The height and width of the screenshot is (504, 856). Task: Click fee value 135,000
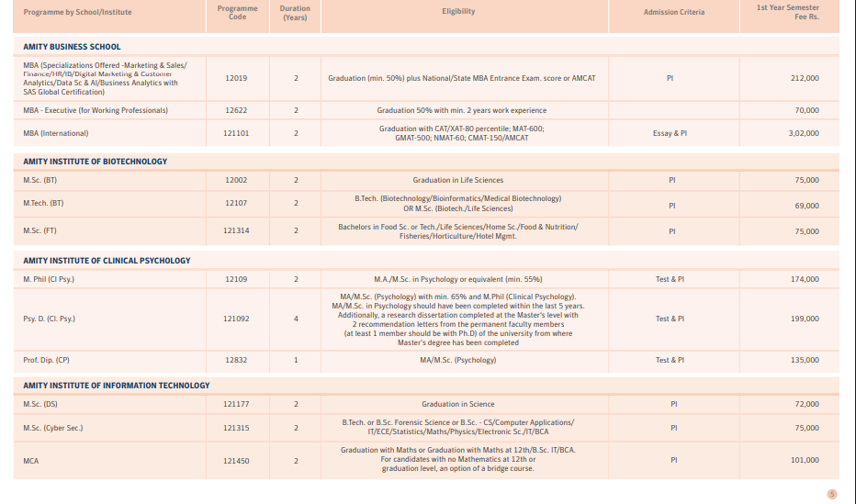[805, 360]
